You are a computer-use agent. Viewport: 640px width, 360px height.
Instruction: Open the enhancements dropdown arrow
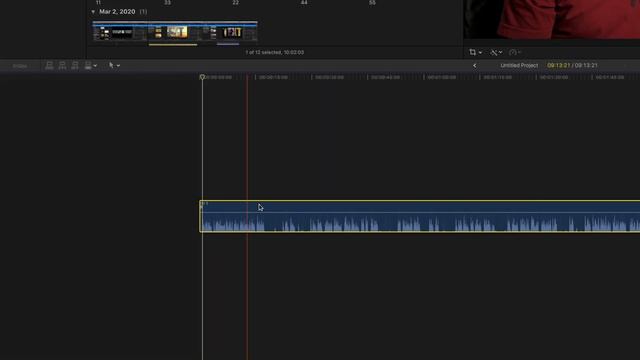click(x=500, y=53)
